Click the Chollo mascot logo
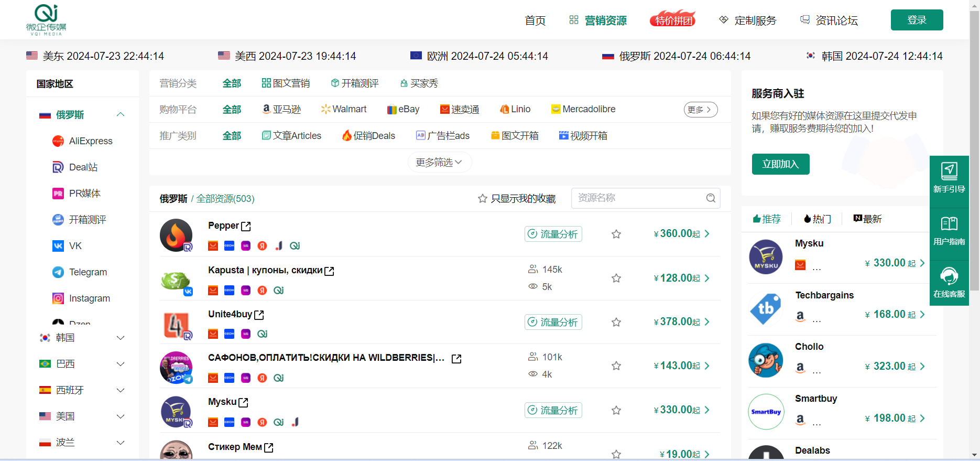 coord(766,360)
